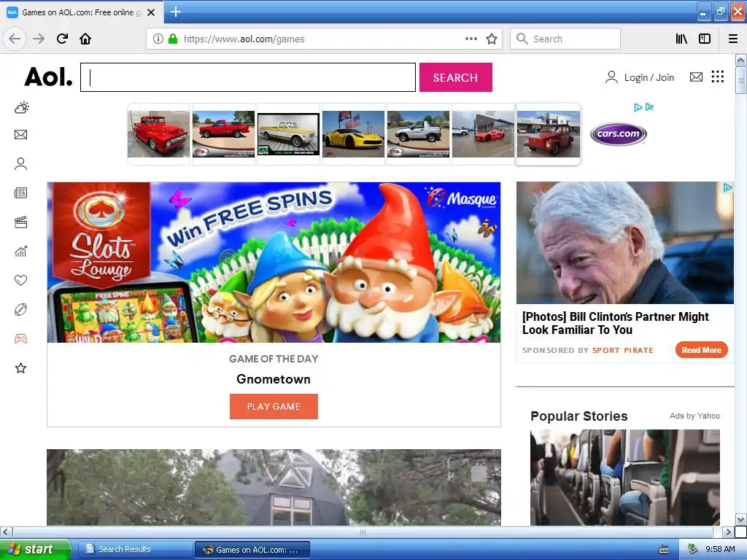Select the yellow and white pickup thumbnail
This screenshot has width=747, height=560.
click(x=288, y=134)
